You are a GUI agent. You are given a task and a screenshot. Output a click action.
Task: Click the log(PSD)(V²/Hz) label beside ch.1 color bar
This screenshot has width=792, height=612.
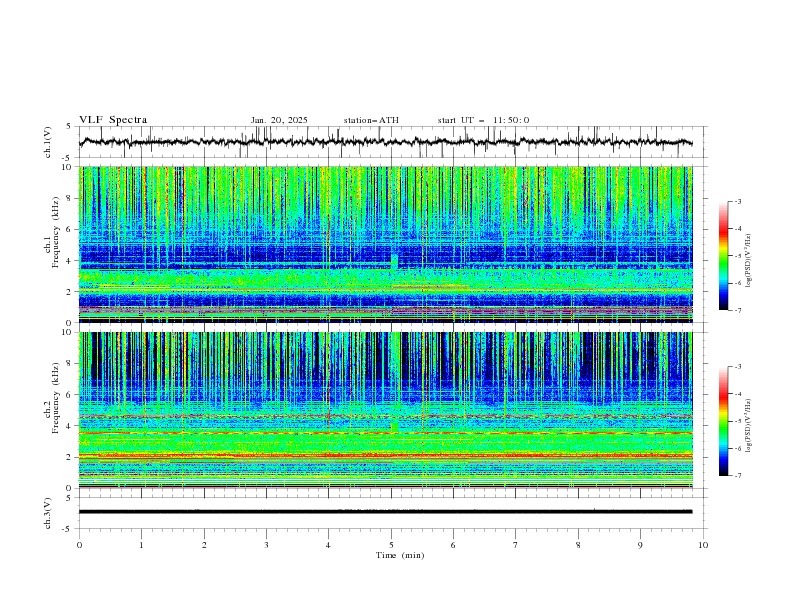tap(749, 261)
